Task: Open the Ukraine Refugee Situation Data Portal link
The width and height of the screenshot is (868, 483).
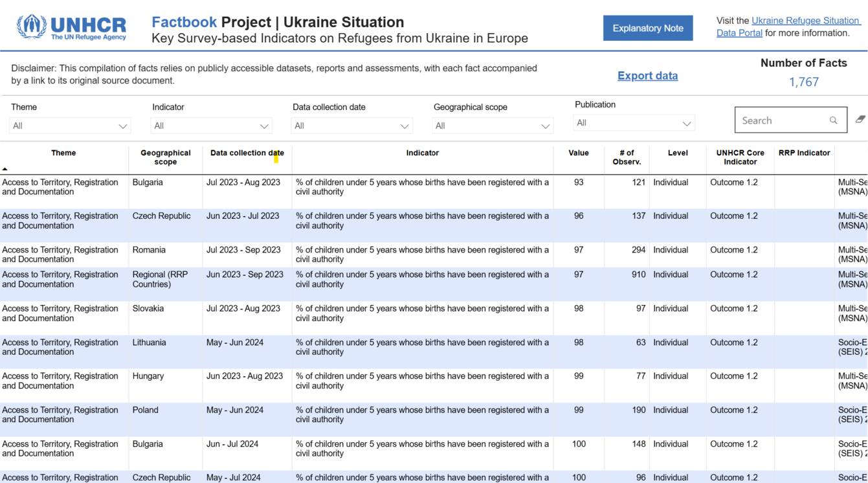Action: click(805, 21)
